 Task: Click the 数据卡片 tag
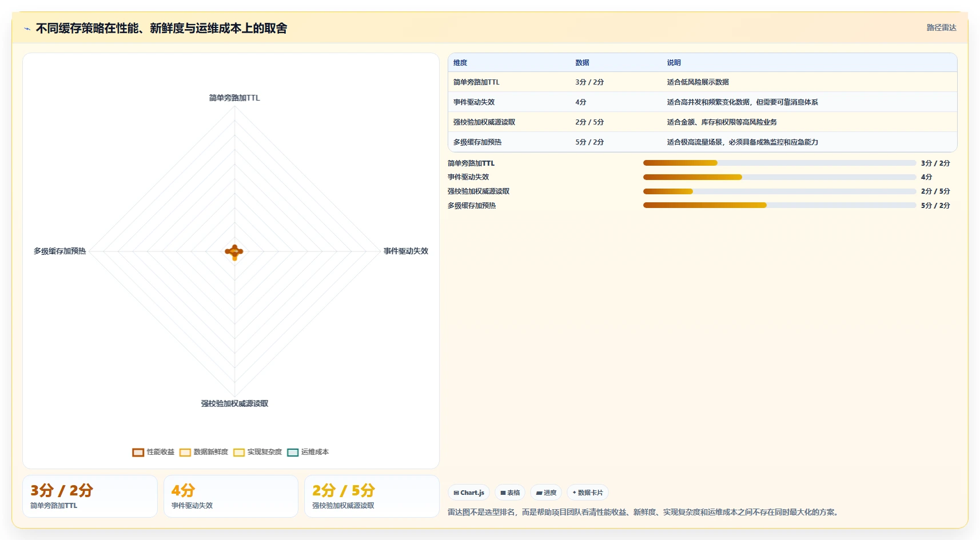tap(588, 493)
